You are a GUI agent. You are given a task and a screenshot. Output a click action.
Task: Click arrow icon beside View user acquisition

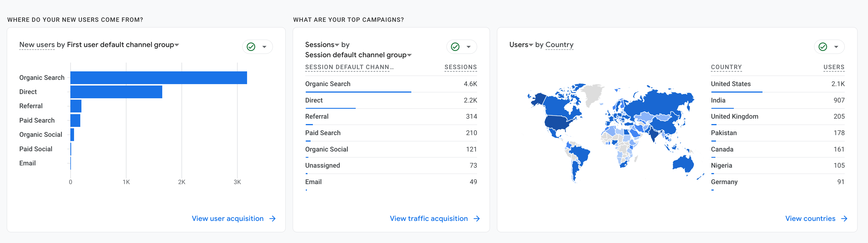point(273,219)
